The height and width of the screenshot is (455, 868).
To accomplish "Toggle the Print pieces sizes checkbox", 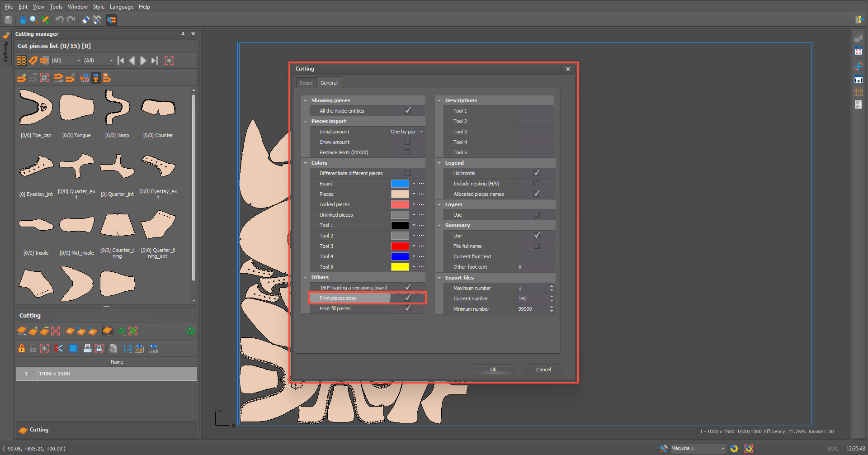I will click(x=407, y=298).
